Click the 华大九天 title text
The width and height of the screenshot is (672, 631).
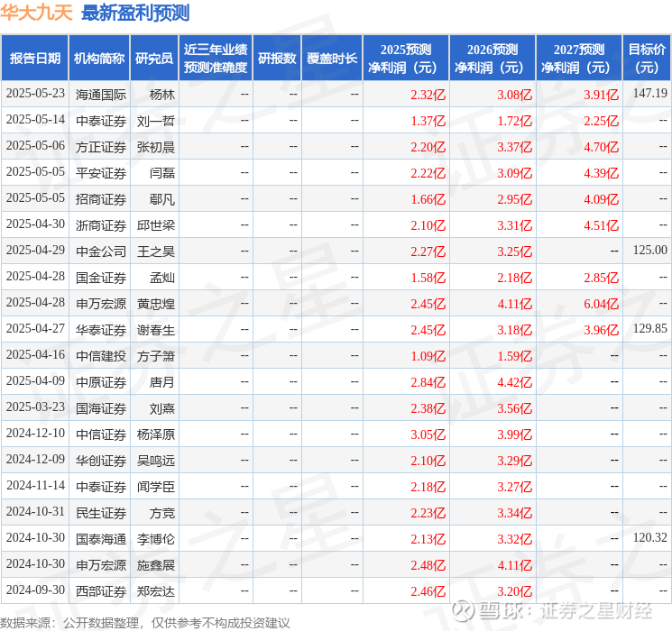(36, 12)
